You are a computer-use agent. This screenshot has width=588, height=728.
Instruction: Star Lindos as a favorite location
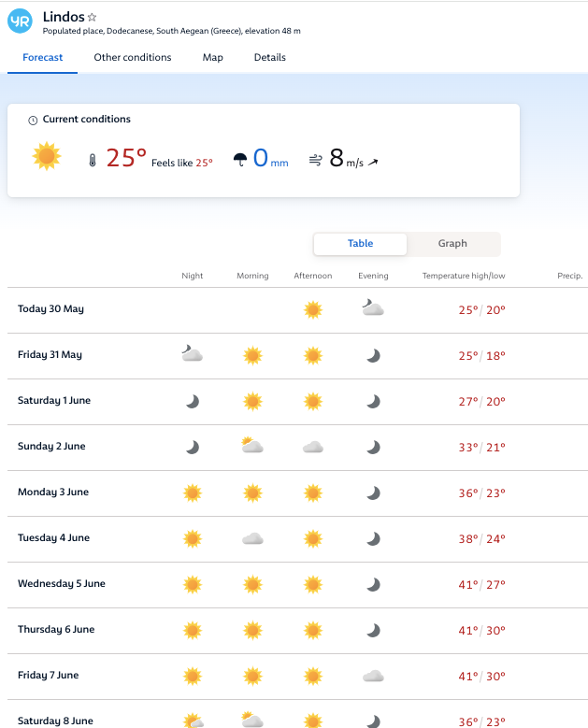[x=92, y=18]
